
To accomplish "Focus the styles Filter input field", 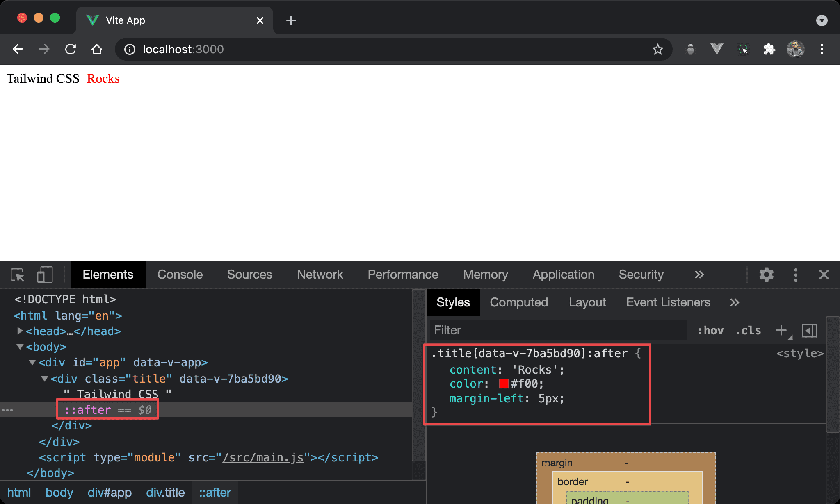I will point(558,330).
